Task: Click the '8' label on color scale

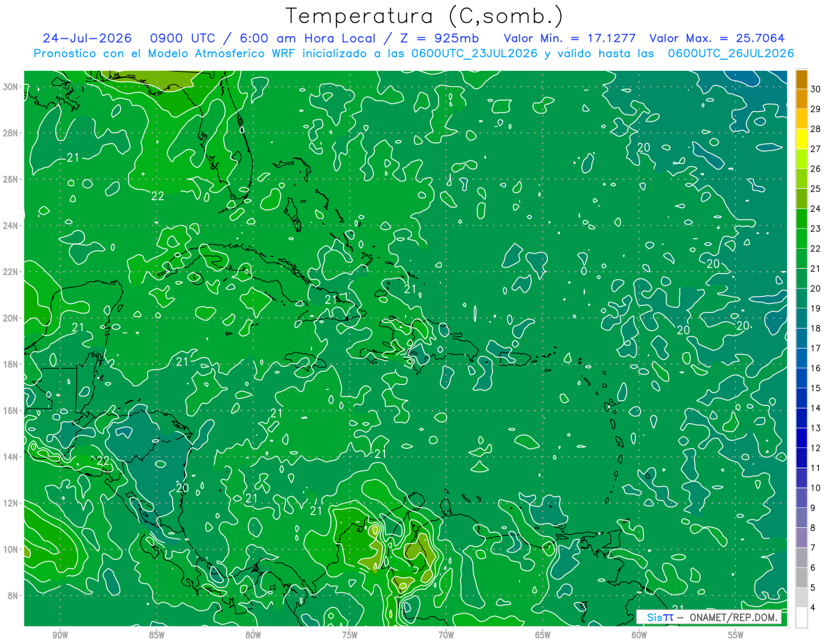Action: [x=814, y=528]
